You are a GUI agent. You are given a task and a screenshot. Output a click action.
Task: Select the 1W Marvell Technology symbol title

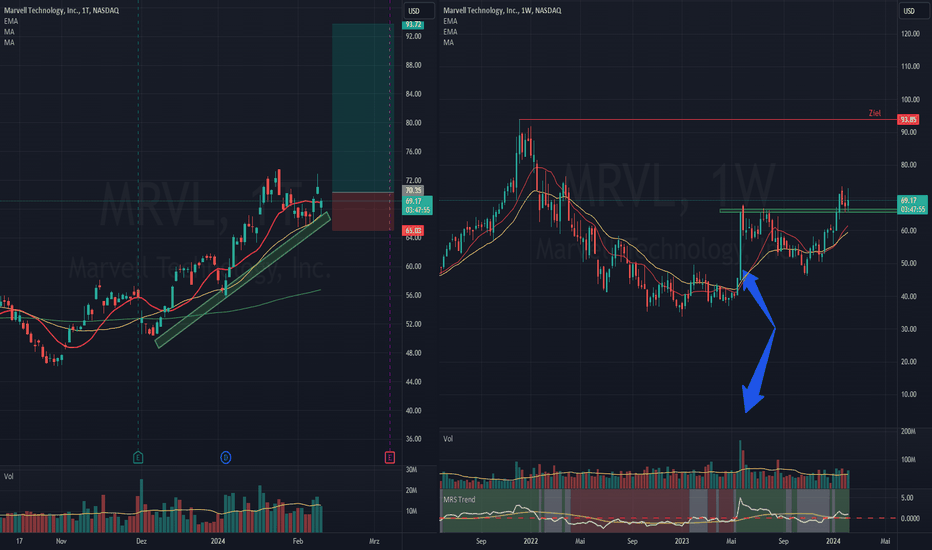pyautogui.click(x=502, y=10)
